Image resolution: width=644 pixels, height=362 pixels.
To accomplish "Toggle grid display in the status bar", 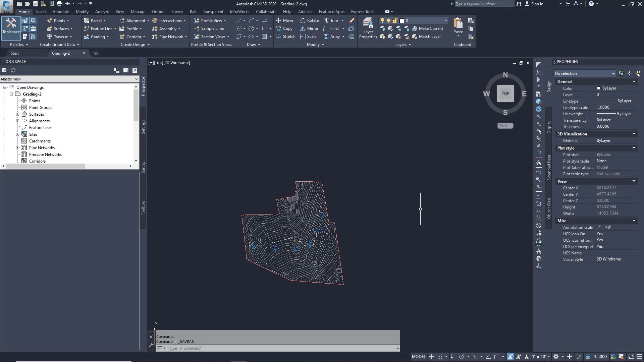I will (431, 357).
